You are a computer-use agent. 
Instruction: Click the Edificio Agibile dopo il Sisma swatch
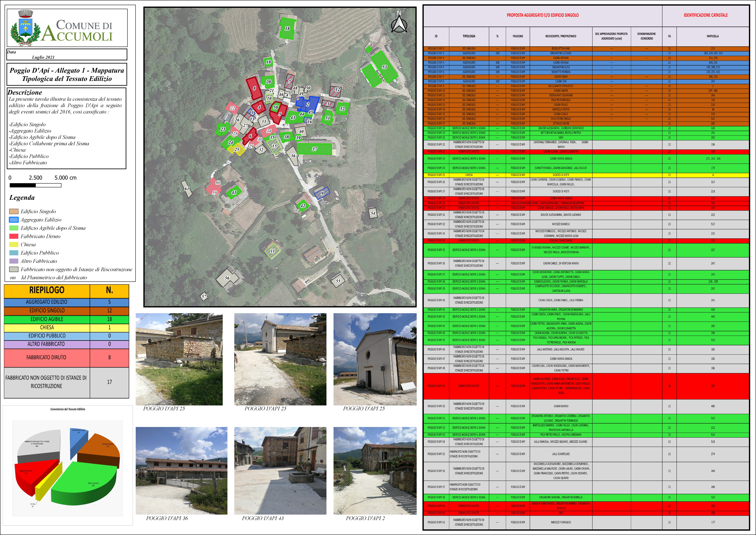(14, 228)
